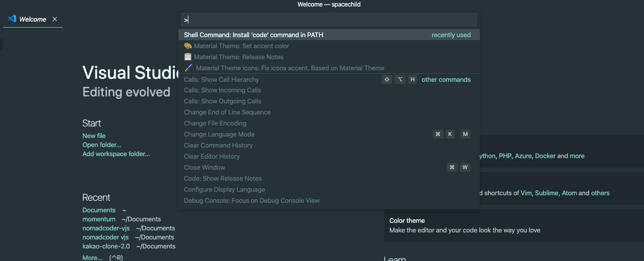Screen dimensions: 644x261
Task: Click the Editing evolved subtitle text
Action: pyautogui.click(x=126, y=92)
